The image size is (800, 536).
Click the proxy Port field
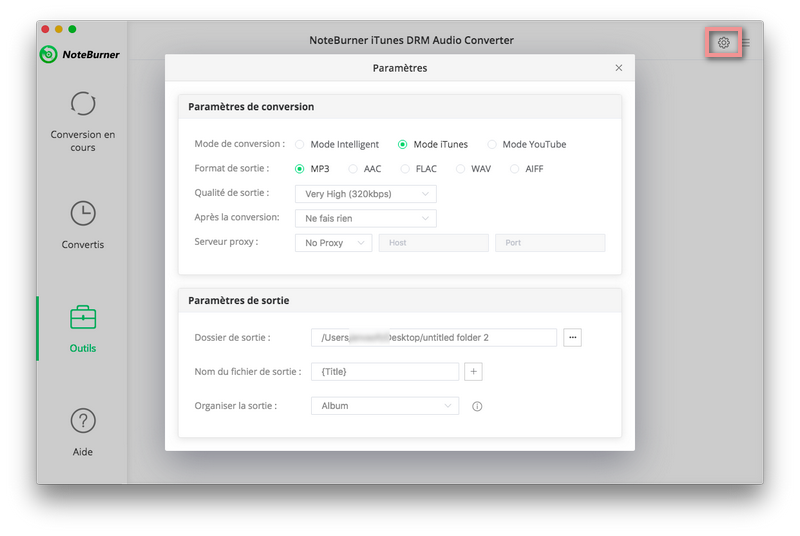tap(551, 243)
